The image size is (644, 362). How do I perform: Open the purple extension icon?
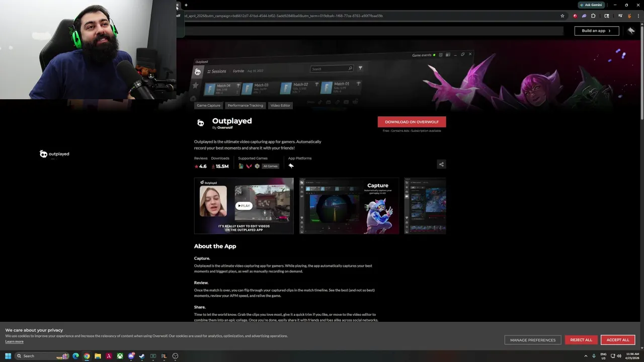click(584, 16)
